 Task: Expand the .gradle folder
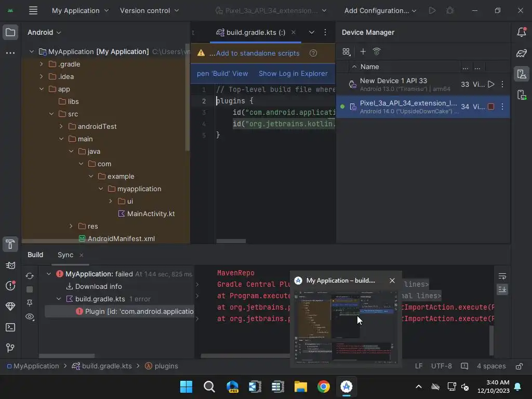[x=42, y=64]
